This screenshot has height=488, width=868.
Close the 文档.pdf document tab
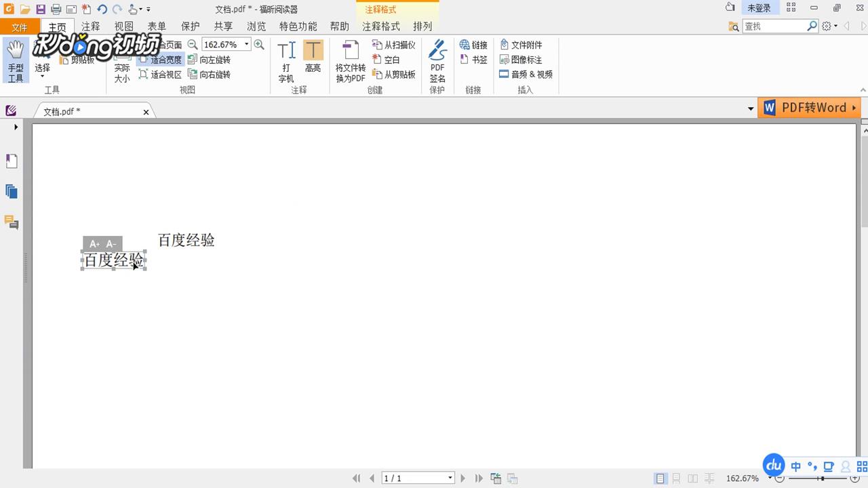[x=146, y=112]
